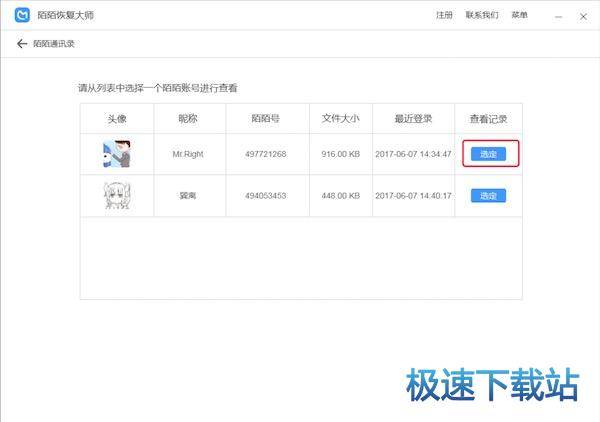
Task: Click the ID 494053453 cell
Action: 266,196
